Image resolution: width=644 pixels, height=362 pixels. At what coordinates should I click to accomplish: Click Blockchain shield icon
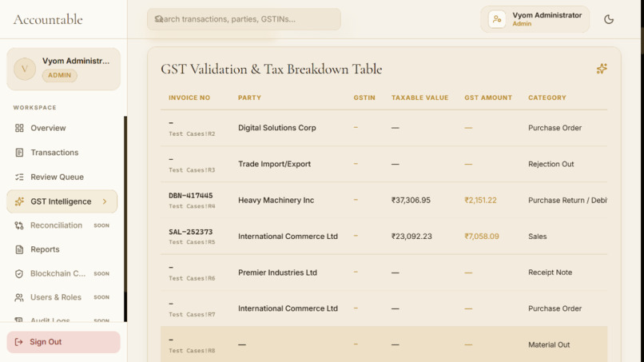click(x=19, y=273)
